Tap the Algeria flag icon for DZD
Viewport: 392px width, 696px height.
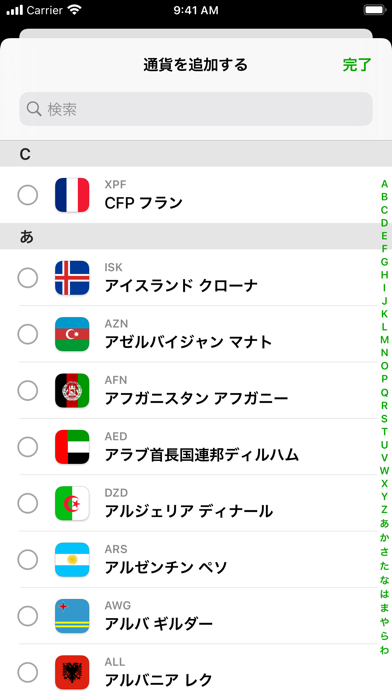(x=72, y=503)
